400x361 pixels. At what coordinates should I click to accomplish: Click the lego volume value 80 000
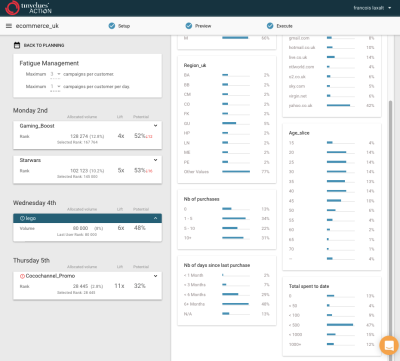click(x=80, y=228)
